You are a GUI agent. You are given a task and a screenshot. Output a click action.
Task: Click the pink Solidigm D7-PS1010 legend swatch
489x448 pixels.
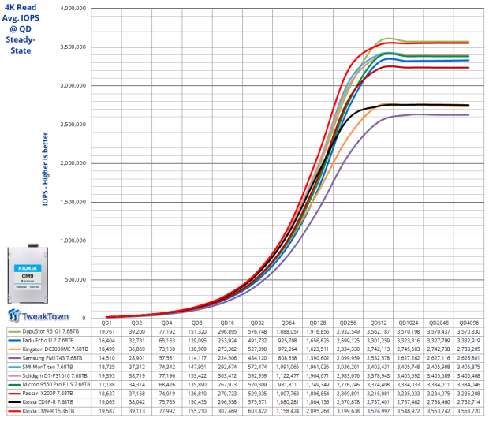(14, 376)
